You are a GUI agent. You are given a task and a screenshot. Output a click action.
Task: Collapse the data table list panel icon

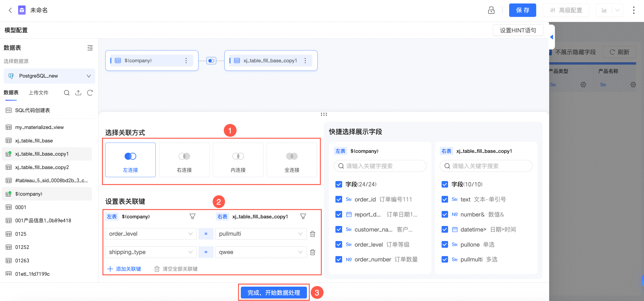[x=90, y=48]
